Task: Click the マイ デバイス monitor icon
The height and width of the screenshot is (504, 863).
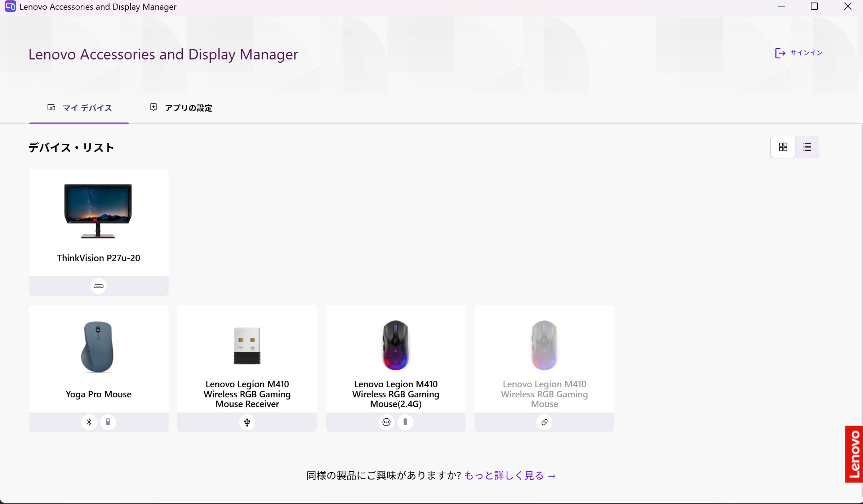Action: point(51,107)
